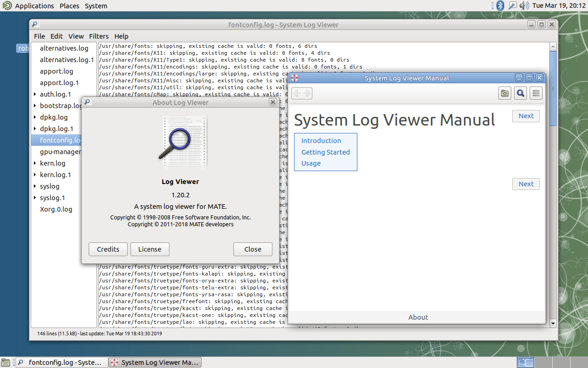Open bookmarks icon in the Manual window
The height and width of the screenshot is (368, 588).
pyautogui.click(x=505, y=93)
